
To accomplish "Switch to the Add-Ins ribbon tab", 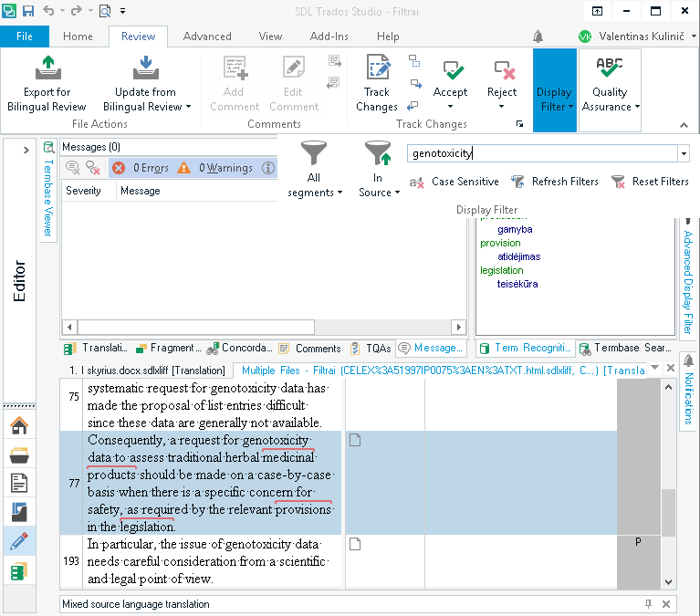I will coord(329,37).
